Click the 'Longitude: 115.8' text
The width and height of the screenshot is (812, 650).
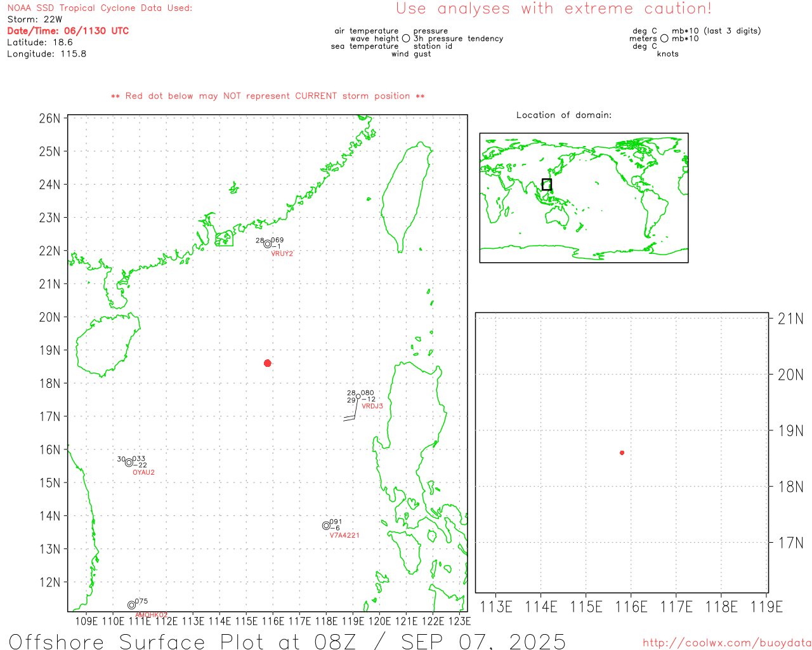click(x=47, y=54)
